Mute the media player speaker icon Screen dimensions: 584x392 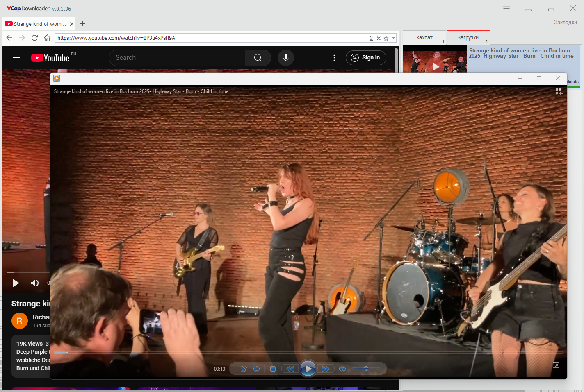(x=342, y=369)
